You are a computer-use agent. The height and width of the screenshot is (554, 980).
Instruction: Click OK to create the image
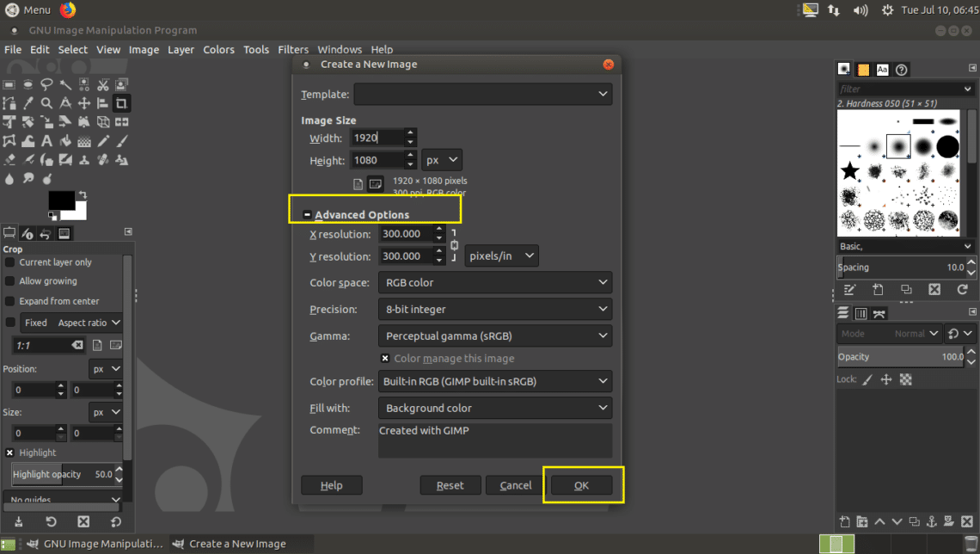point(581,485)
